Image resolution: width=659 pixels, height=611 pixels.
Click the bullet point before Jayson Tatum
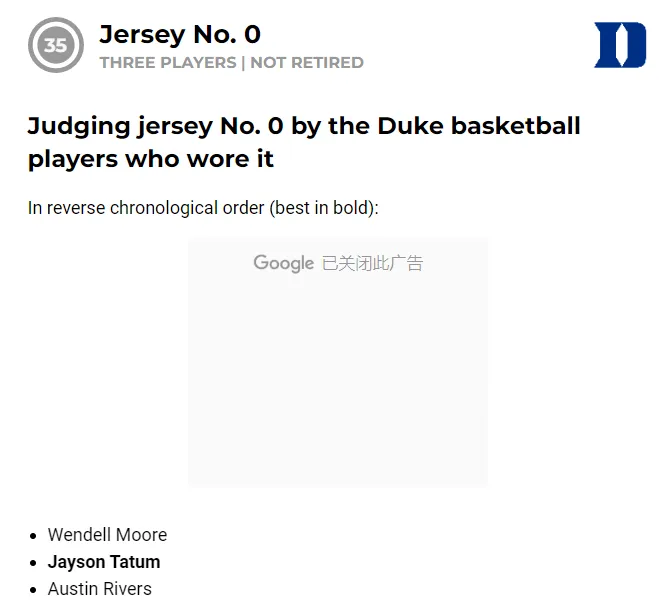[35, 563]
